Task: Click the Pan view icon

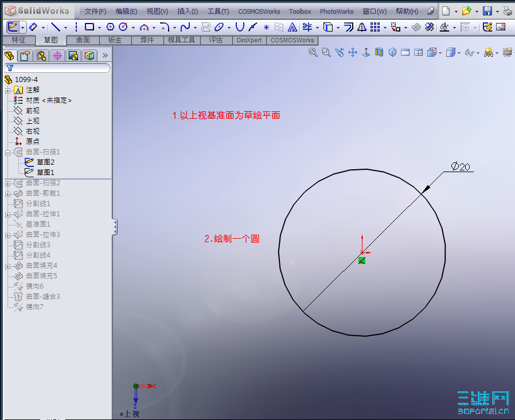Action: tap(353, 52)
